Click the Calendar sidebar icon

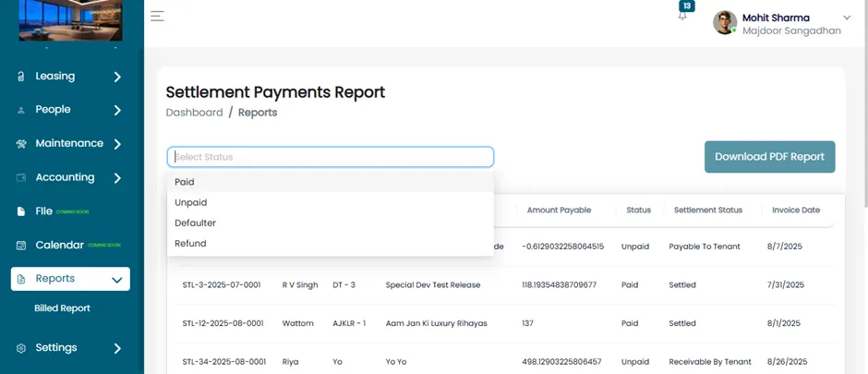21,245
